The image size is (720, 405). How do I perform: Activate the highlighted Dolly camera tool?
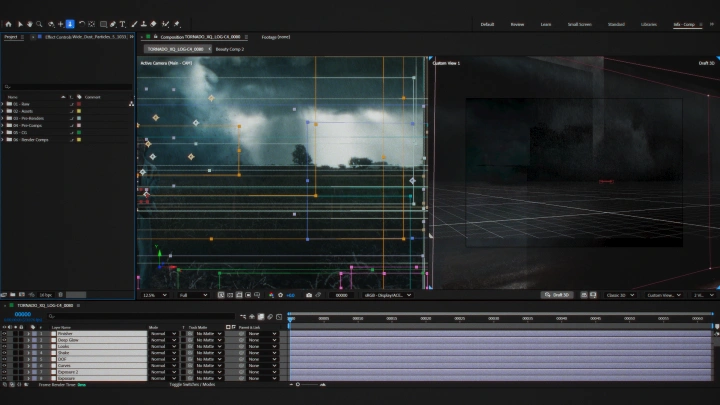click(x=70, y=24)
